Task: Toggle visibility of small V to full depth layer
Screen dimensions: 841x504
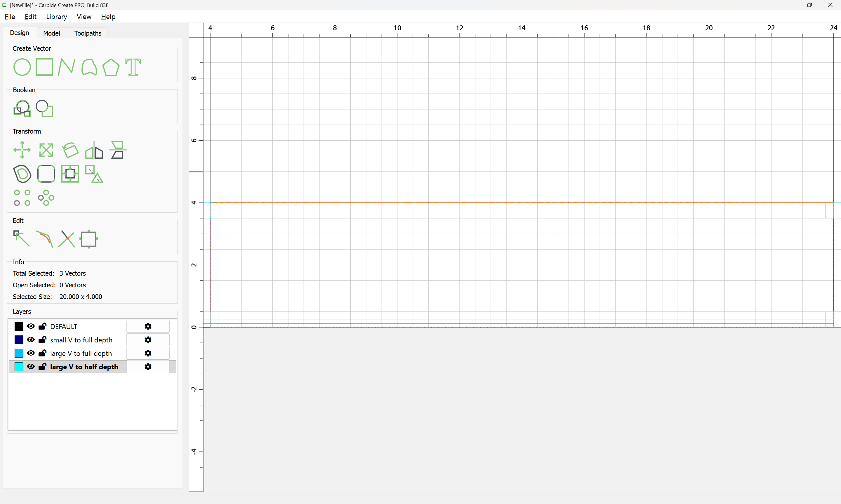Action: pyautogui.click(x=31, y=339)
